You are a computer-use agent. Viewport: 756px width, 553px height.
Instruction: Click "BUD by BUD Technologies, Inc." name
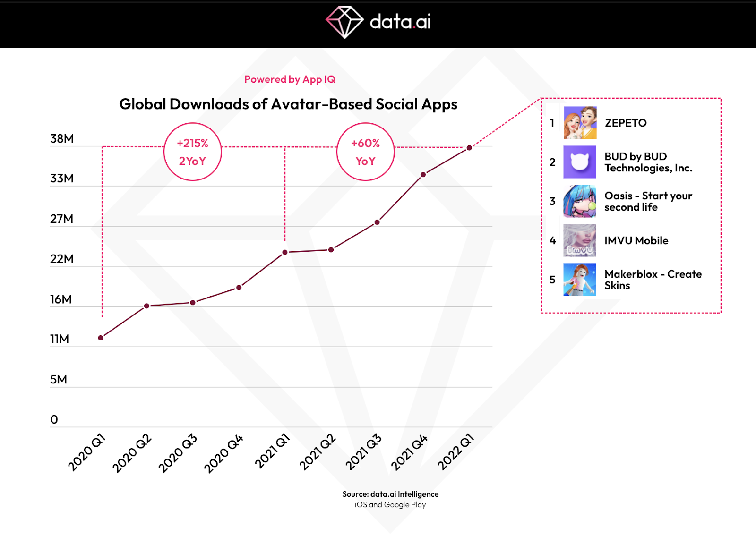point(648,162)
